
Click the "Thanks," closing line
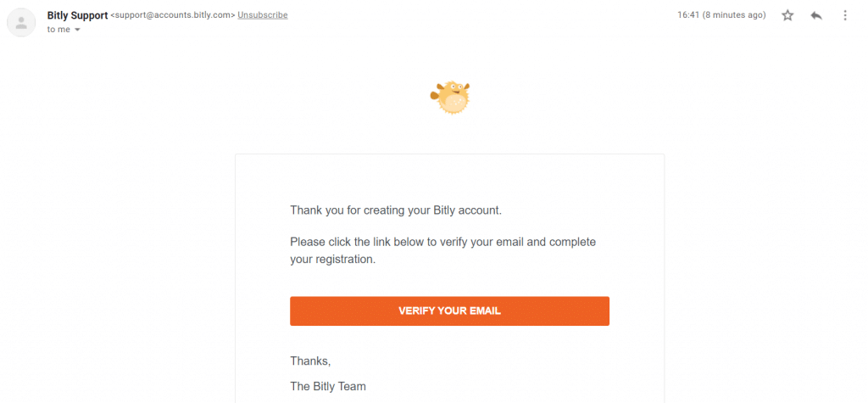tap(310, 361)
